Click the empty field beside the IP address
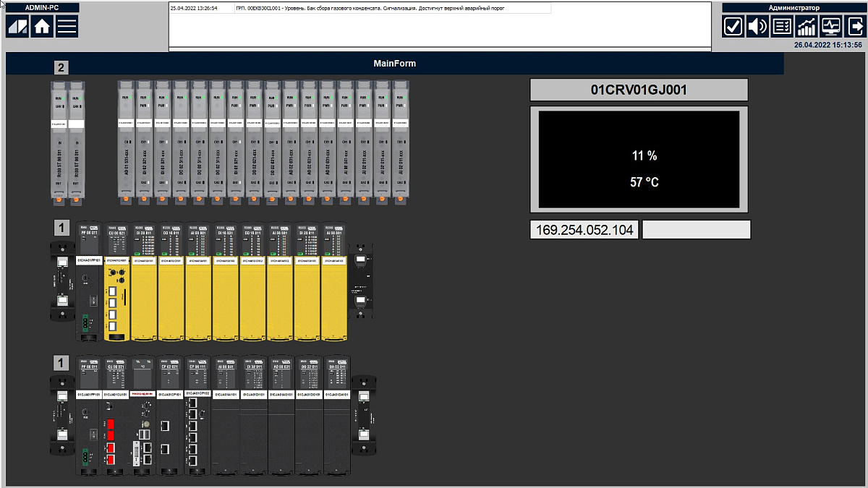This screenshot has height=488, width=868. [x=697, y=230]
